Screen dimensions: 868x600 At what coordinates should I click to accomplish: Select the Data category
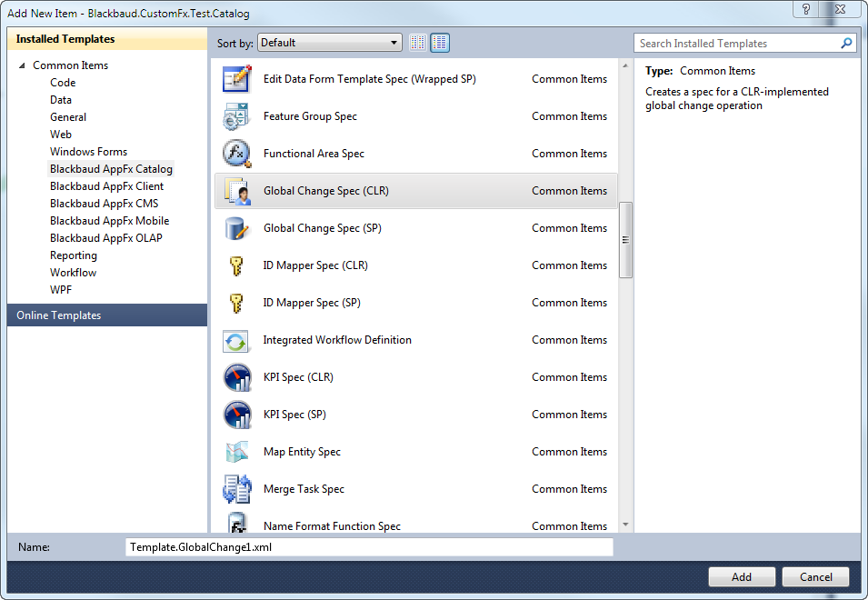pyautogui.click(x=61, y=100)
